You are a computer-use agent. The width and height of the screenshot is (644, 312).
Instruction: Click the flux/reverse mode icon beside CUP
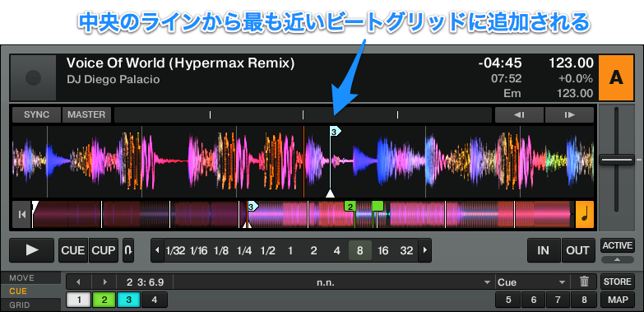coord(128,250)
